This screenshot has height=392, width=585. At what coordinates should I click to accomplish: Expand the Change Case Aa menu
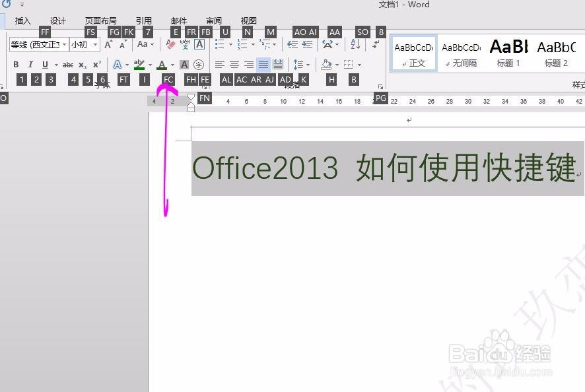(x=145, y=44)
